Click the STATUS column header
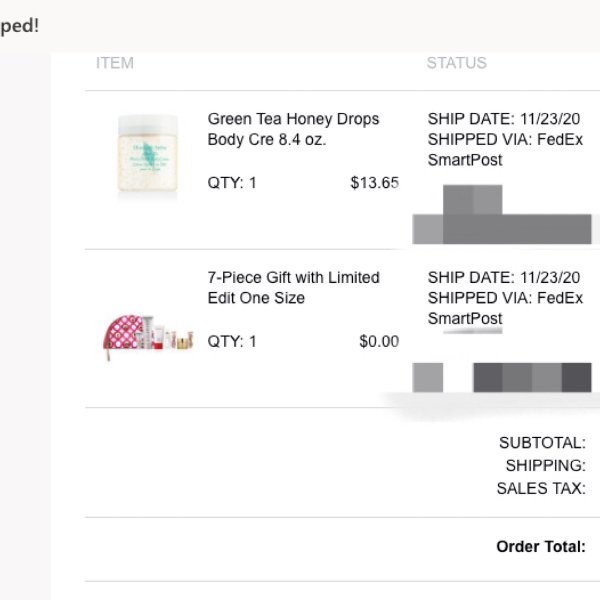 457,63
